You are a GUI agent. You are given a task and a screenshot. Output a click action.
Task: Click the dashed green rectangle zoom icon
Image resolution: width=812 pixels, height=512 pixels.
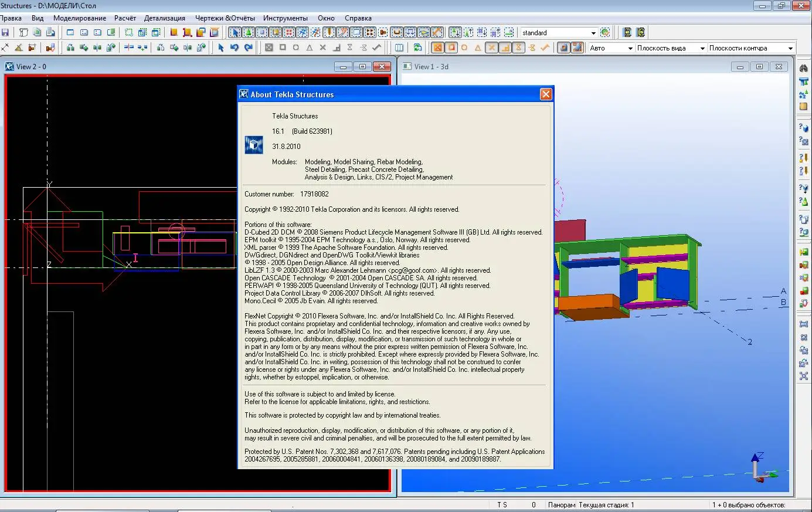click(x=128, y=32)
